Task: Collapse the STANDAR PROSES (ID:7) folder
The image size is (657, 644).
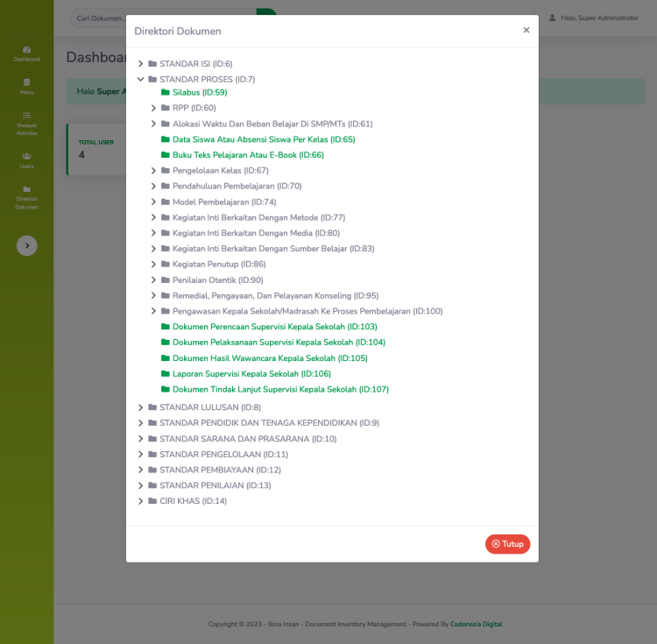Action: click(140, 80)
